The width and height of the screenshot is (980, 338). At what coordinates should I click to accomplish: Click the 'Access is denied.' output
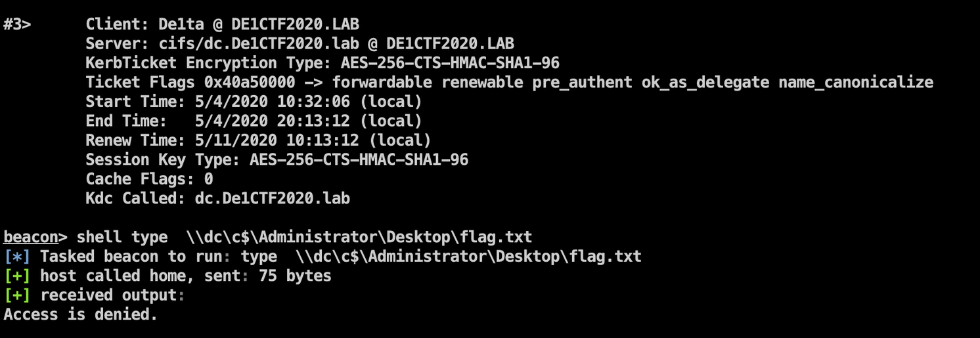coord(81,314)
